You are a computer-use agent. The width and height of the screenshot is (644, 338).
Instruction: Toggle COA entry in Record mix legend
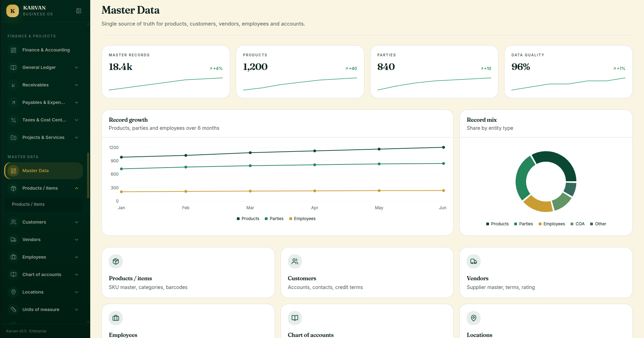pyautogui.click(x=578, y=224)
